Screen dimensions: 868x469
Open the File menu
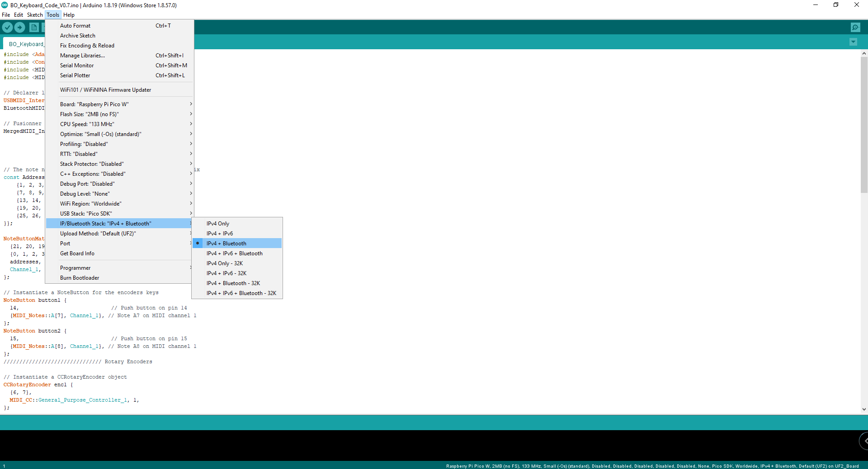tap(6, 15)
